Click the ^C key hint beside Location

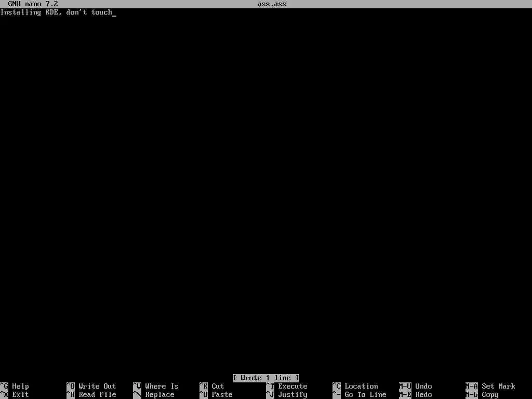point(337,386)
